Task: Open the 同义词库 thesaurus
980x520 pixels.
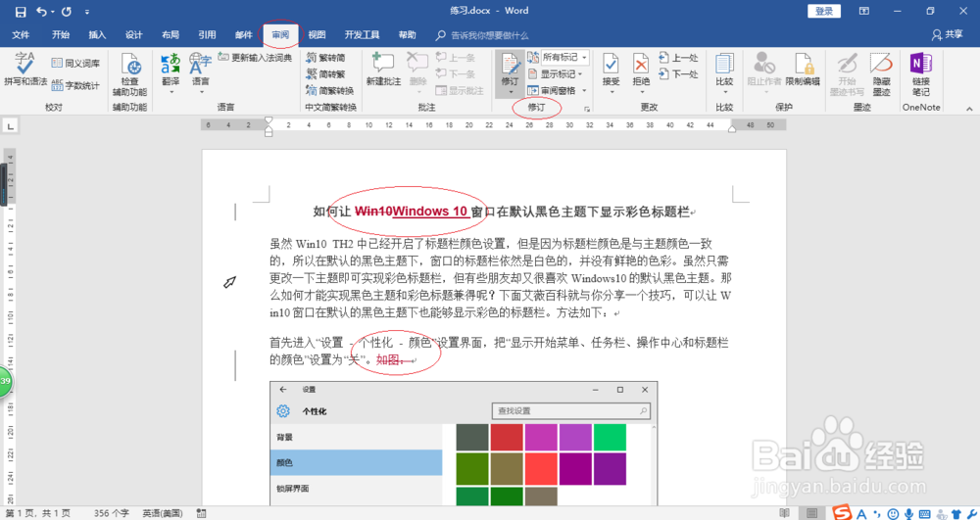Action: point(75,63)
